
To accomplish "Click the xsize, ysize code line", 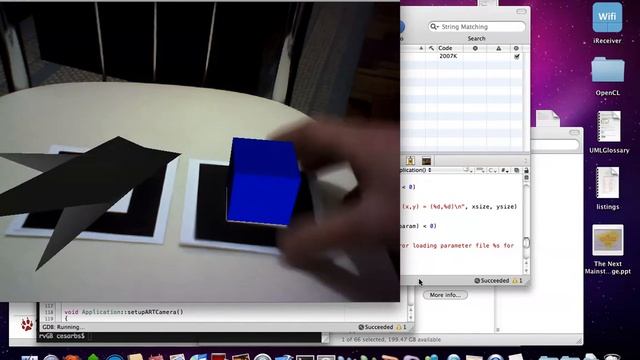I will pyautogui.click(x=460, y=207).
